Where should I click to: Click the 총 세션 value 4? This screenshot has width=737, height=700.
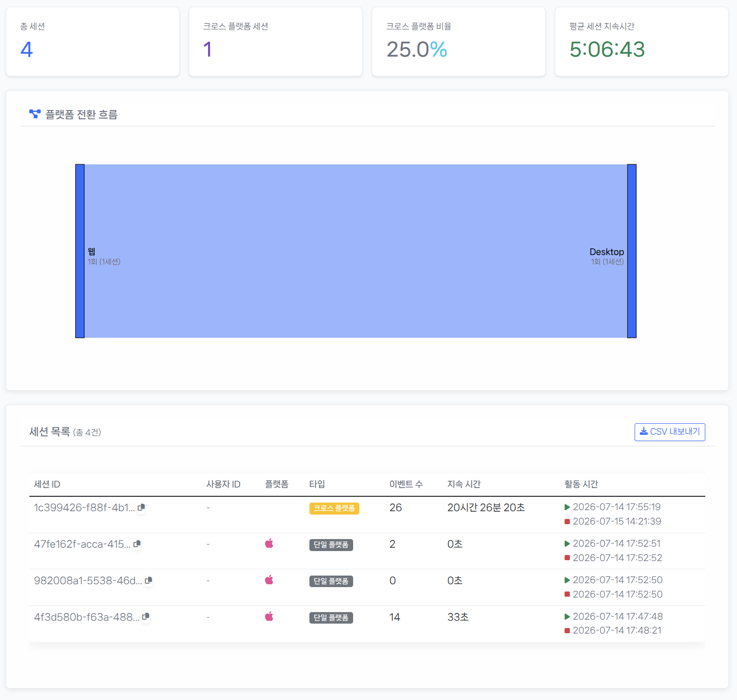pyautogui.click(x=26, y=49)
